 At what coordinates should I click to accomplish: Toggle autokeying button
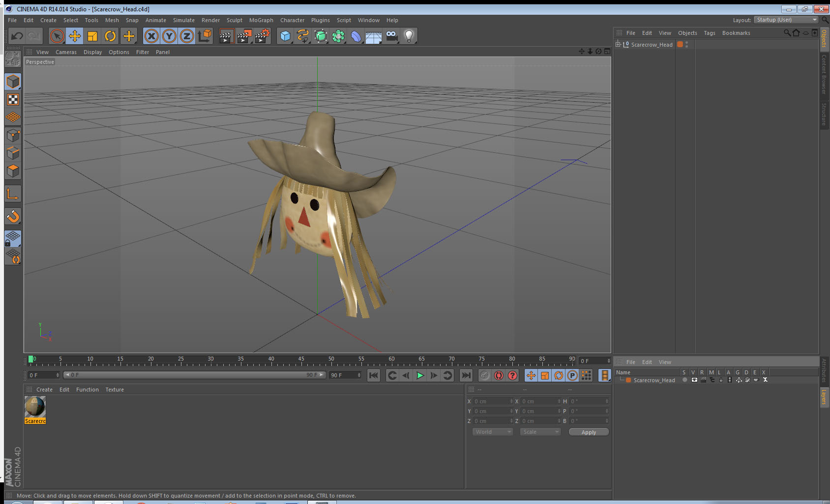(499, 375)
